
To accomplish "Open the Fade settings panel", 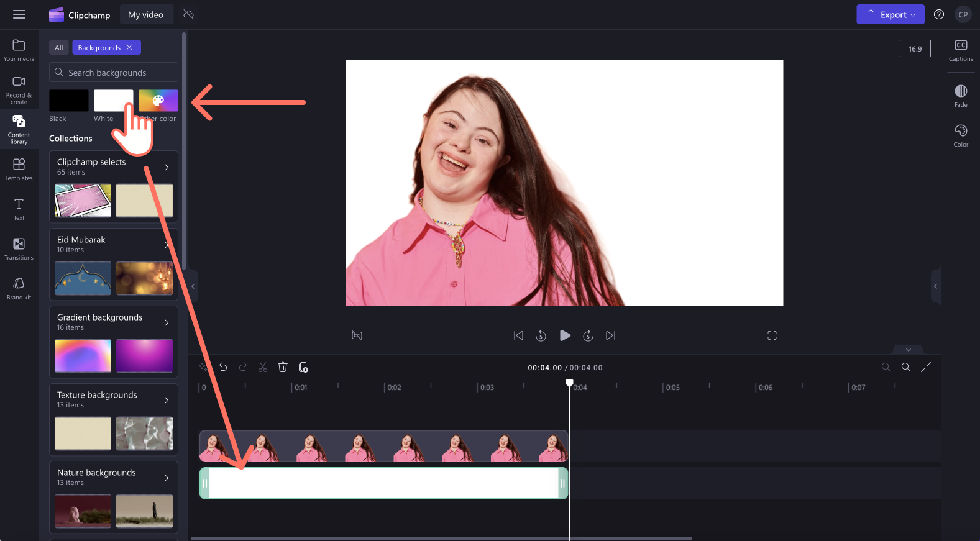I will click(961, 96).
